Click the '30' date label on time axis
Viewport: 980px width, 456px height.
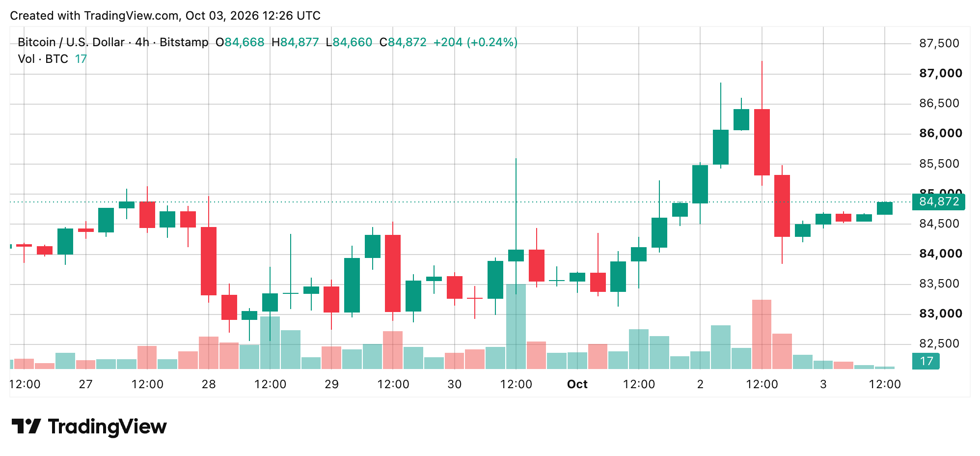(455, 384)
